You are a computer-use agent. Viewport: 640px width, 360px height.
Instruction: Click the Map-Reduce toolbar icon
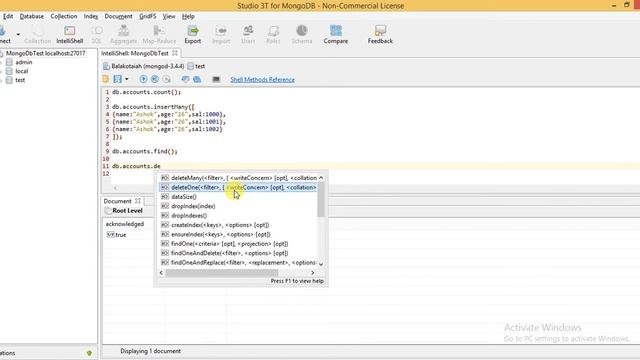159,34
